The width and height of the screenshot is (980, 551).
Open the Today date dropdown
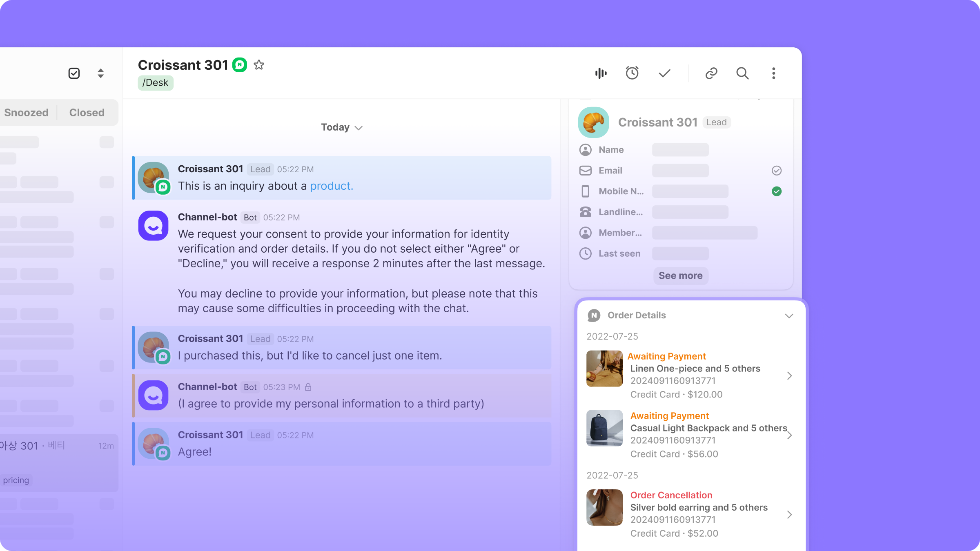click(342, 127)
